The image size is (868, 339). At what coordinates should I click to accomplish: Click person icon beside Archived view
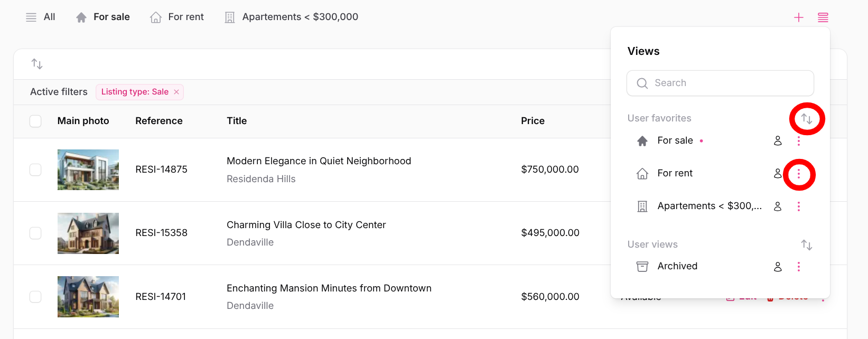778,267
